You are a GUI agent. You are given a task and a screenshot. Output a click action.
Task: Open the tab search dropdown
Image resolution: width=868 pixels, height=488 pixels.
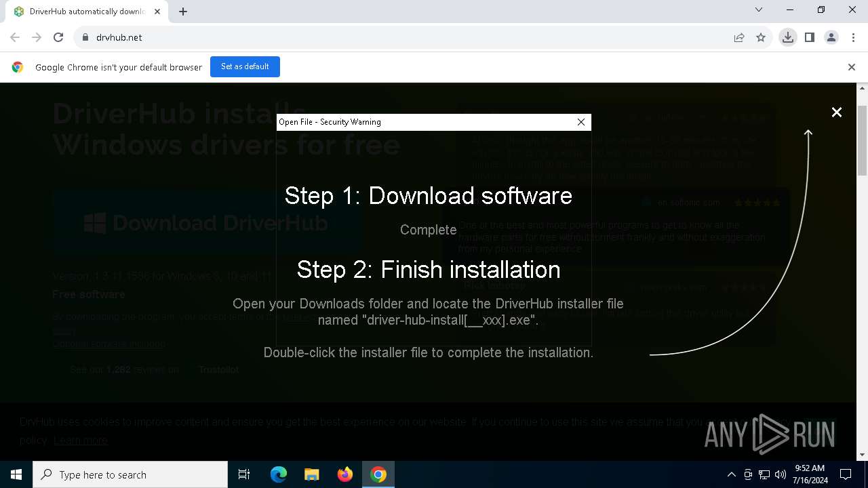[x=759, y=9]
